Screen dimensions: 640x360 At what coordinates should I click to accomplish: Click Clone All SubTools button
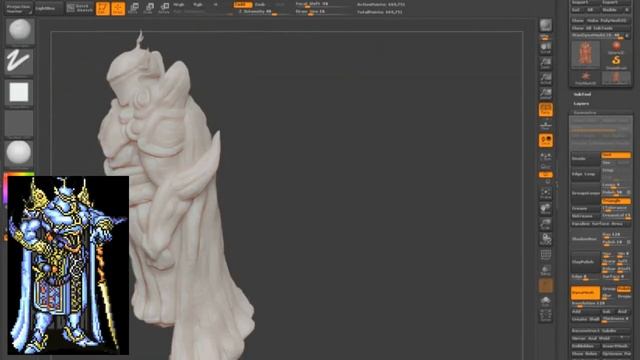(x=601, y=28)
